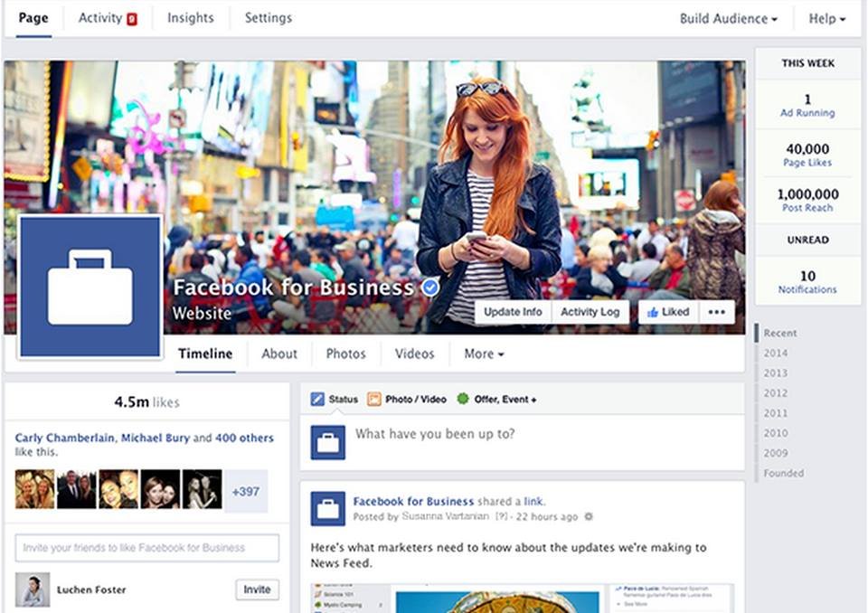Select the About tab

(x=279, y=354)
